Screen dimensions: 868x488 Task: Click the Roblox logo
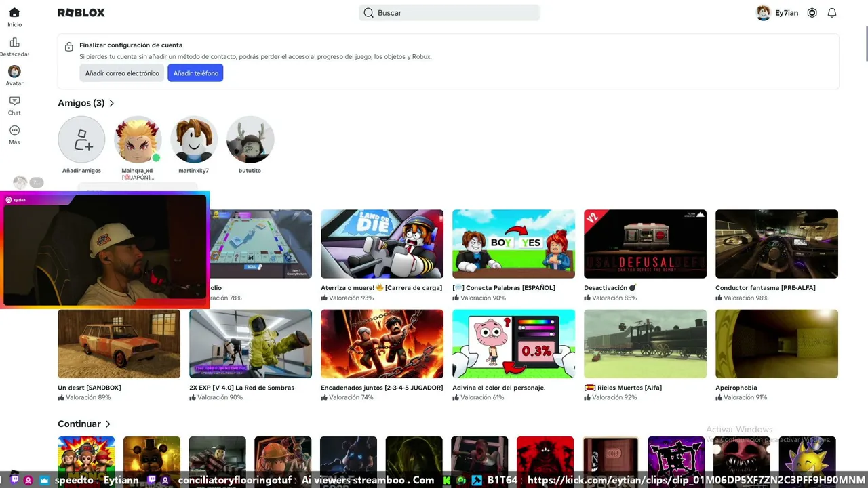point(81,13)
